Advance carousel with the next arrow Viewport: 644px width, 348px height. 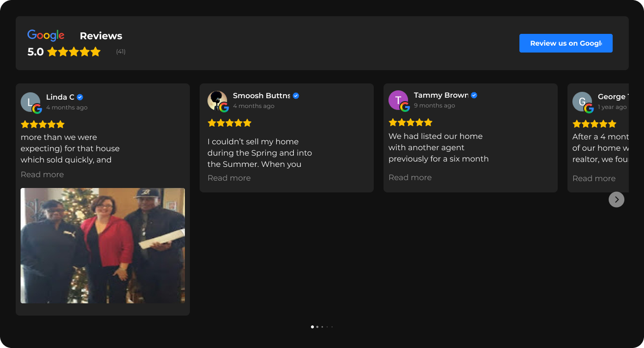[617, 199]
